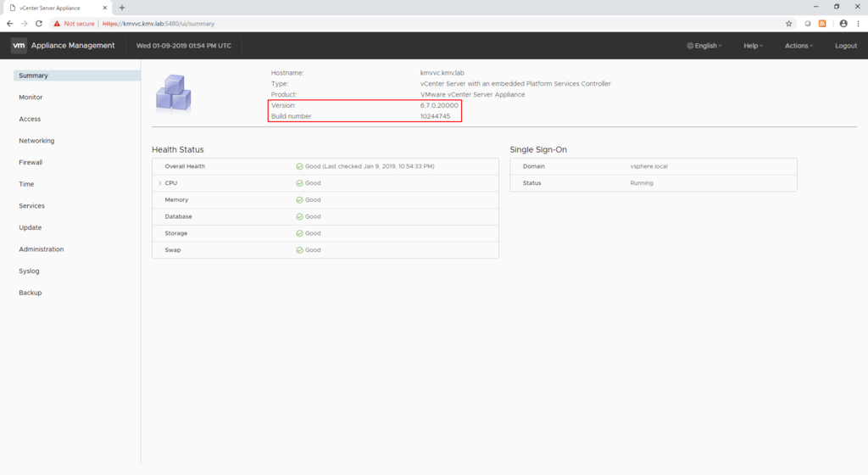This screenshot has width=868, height=475.
Task: Click the Database row label
Action: (178, 216)
